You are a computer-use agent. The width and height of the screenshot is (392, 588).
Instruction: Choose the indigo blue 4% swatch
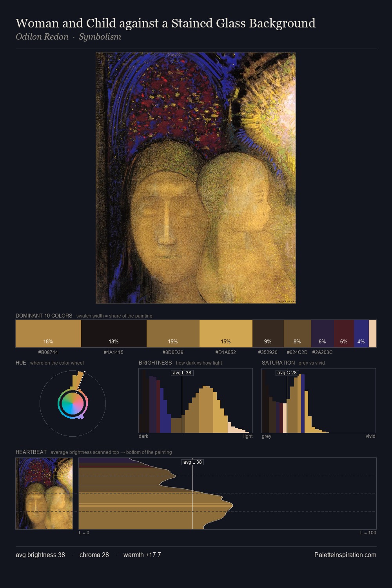[x=361, y=334]
